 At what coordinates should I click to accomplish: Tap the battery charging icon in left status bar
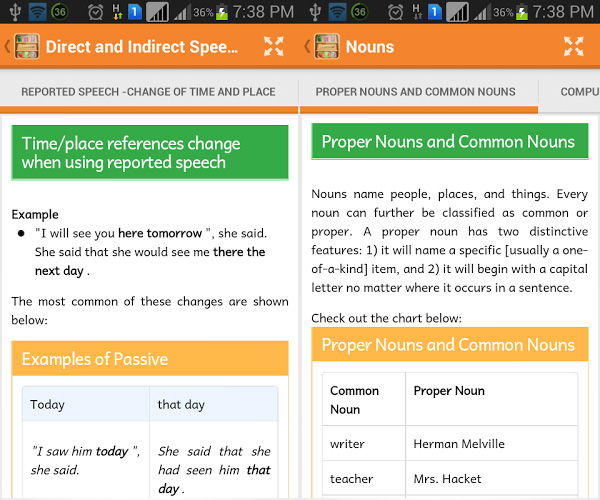point(222,12)
